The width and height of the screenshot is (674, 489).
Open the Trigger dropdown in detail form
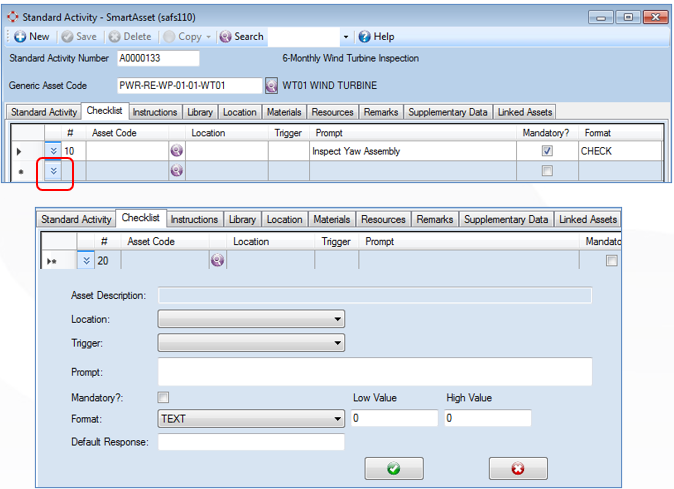click(251, 343)
